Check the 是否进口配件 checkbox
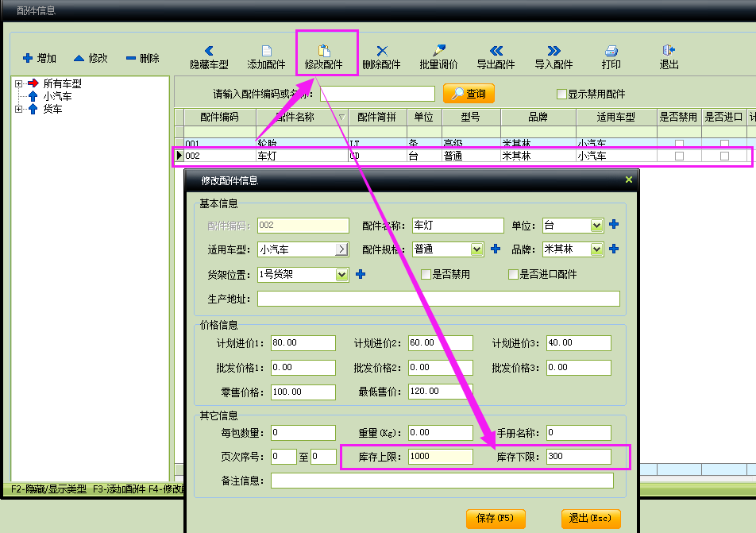 click(513, 275)
